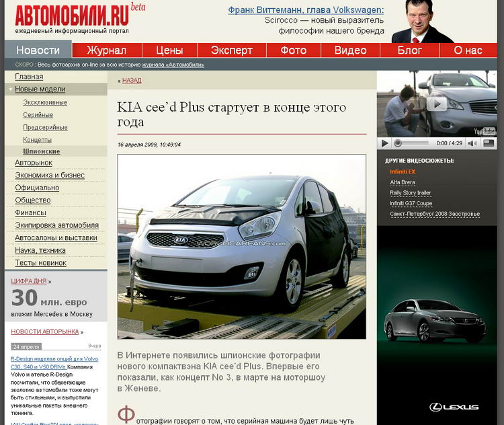504x425 pixels.
Task: Open the Видео tab
Action: point(350,50)
